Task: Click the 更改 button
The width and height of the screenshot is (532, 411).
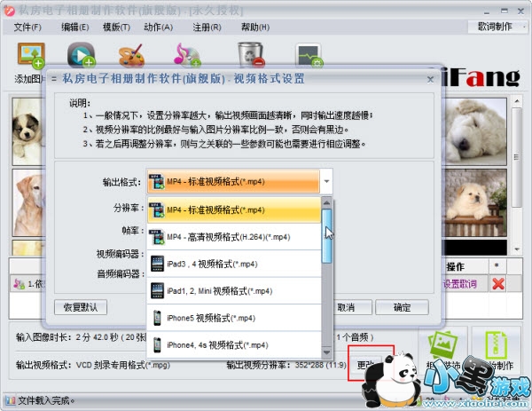Action: pyautogui.click(x=365, y=365)
